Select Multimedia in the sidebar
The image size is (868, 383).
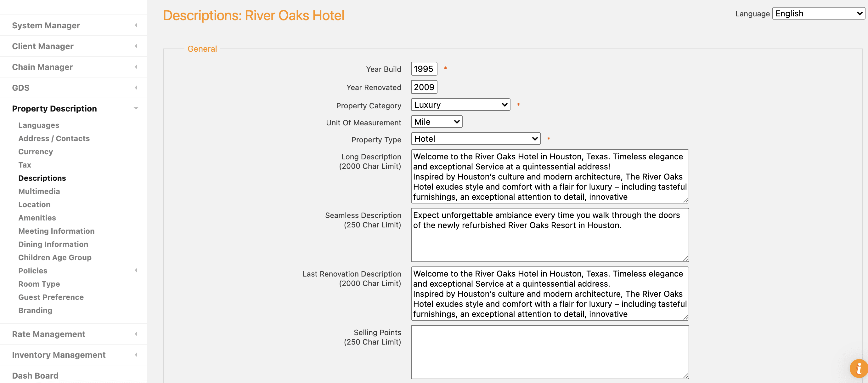coord(39,191)
